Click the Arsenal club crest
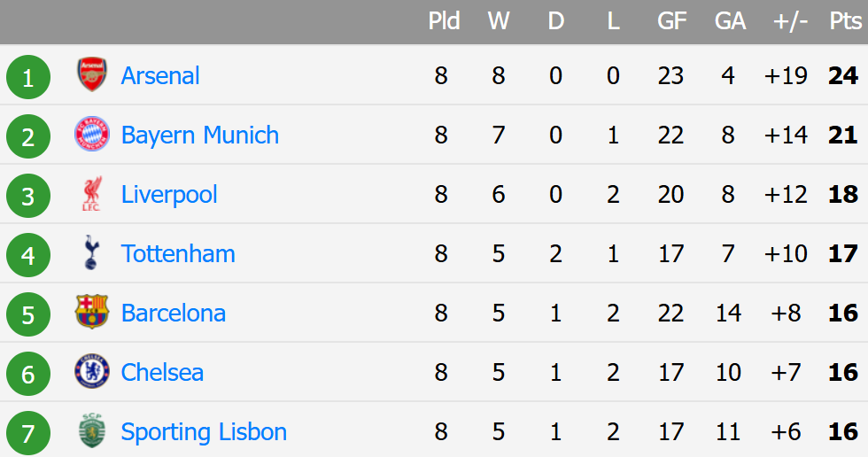The width and height of the screenshot is (868, 457). point(92,74)
